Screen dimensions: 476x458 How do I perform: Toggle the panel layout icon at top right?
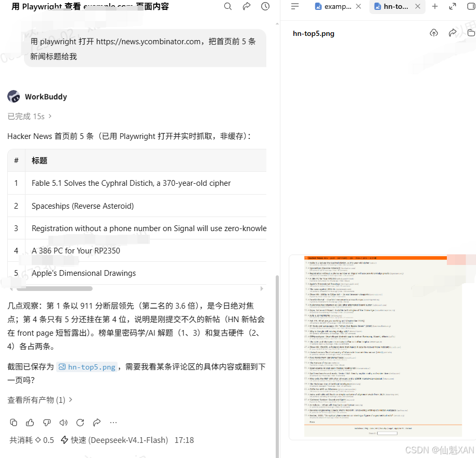tap(471, 6)
